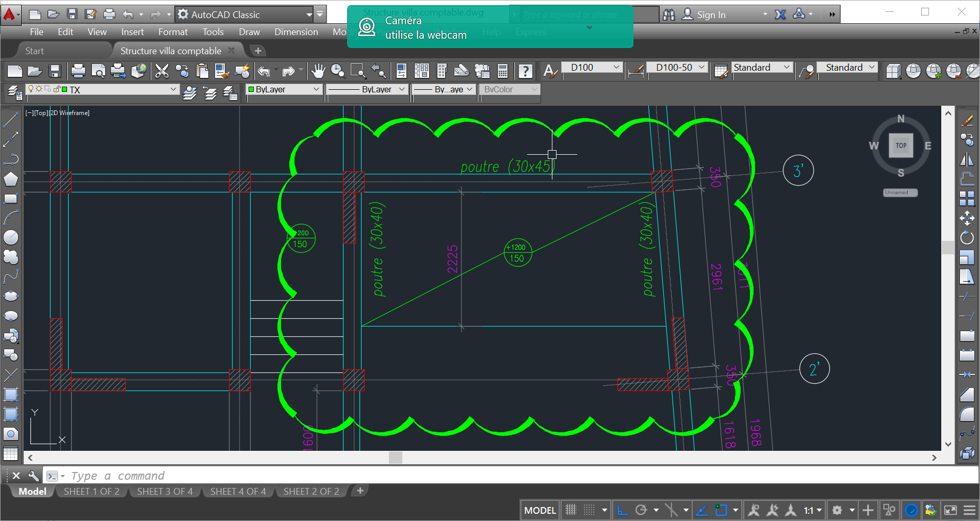Select the Rotate tool
Screen dimensions: 980x521
click(967, 238)
